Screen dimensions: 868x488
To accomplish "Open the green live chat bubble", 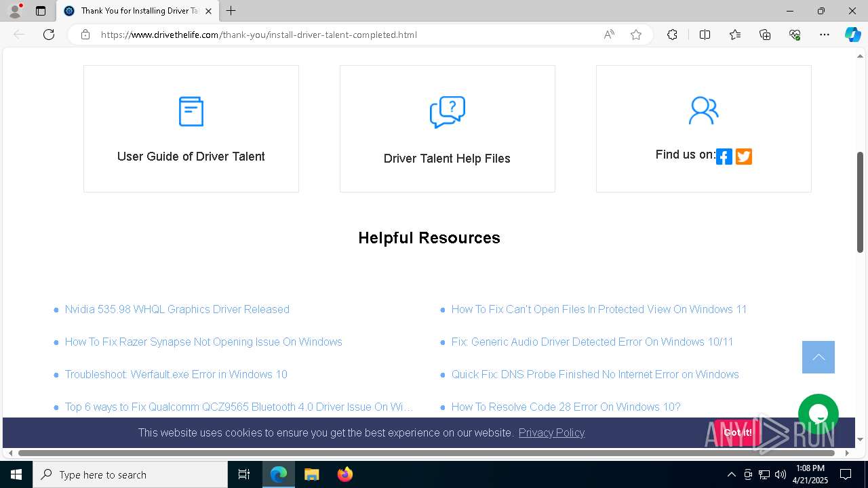I will pyautogui.click(x=818, y=413).
